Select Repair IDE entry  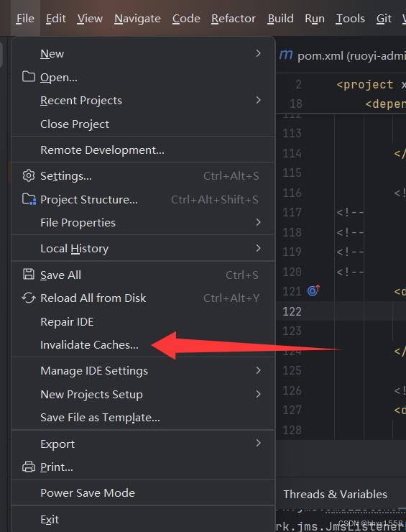[143, 321]
